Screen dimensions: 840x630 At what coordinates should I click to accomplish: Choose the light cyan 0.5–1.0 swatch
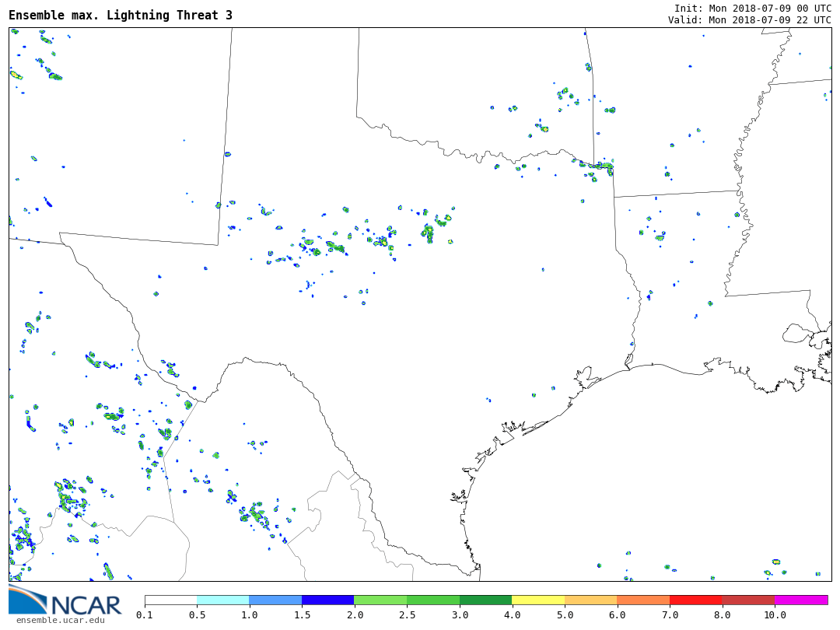click(x=222, y=600)
